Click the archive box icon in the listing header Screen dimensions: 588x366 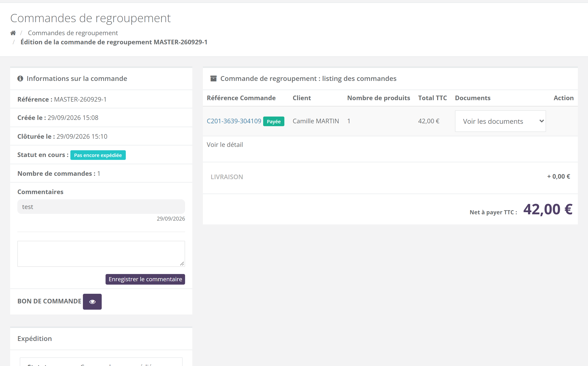point(214,78)
